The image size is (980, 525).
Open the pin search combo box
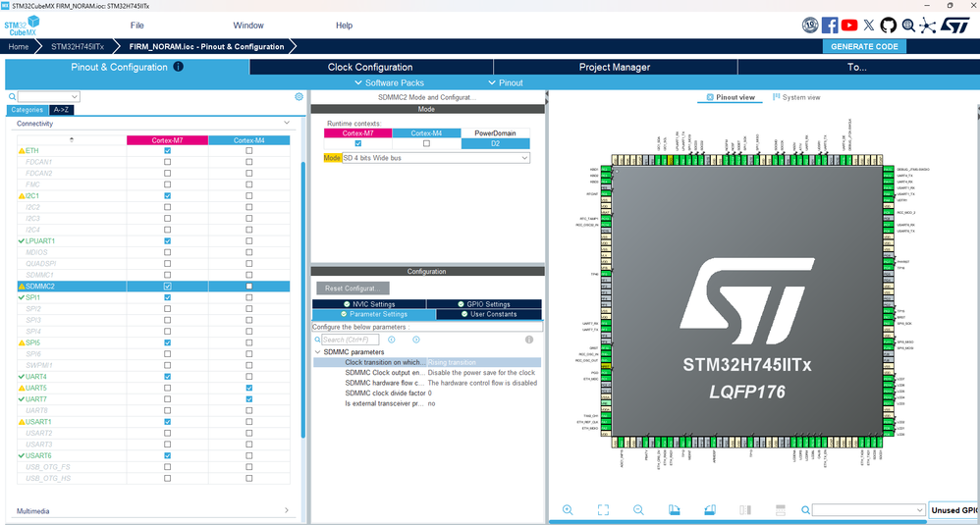868,510
